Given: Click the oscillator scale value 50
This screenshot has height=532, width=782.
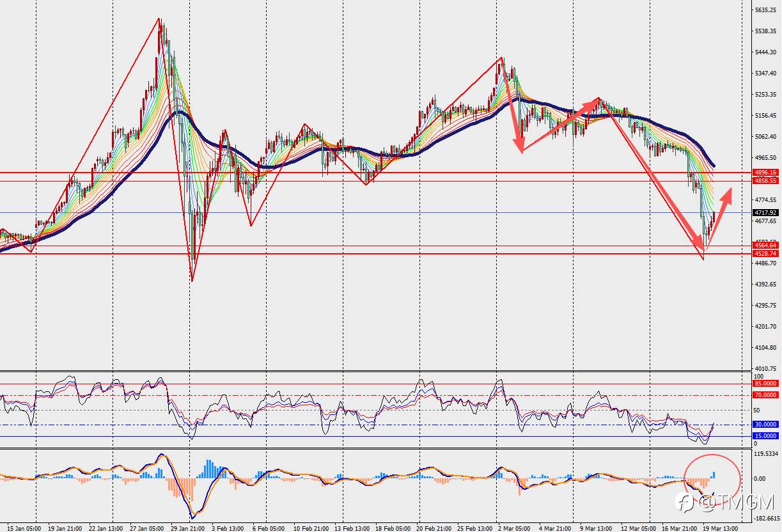Looking at the screenshot, I should (x=757, y=411).
